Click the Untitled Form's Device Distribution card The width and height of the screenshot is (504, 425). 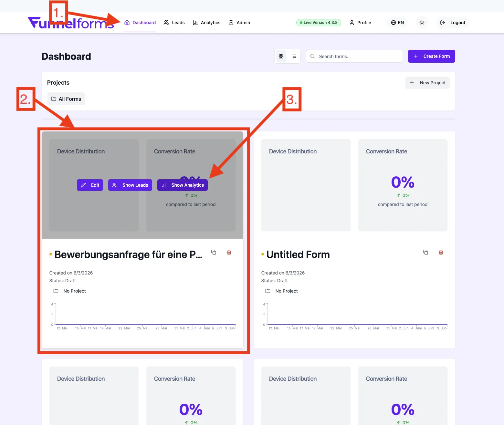pos(306,185)
